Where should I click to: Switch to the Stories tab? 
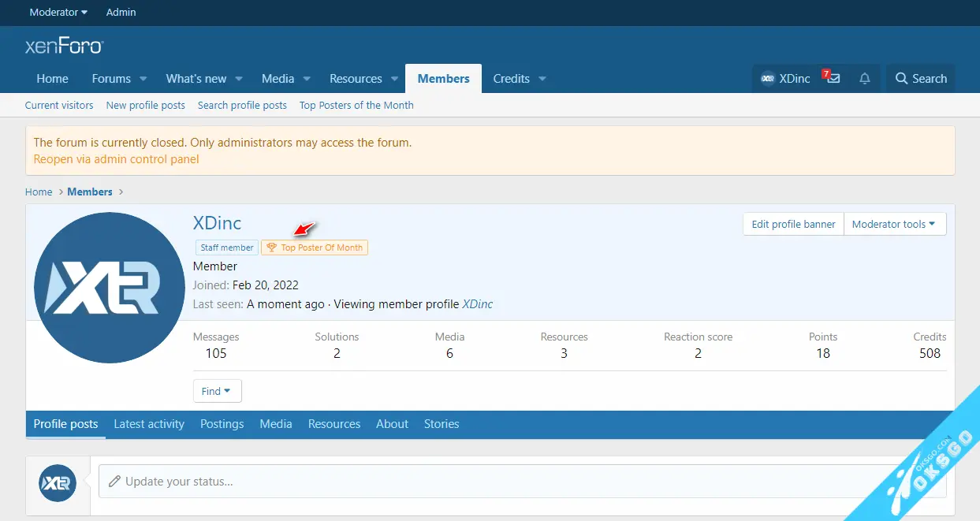click(442, 424)
